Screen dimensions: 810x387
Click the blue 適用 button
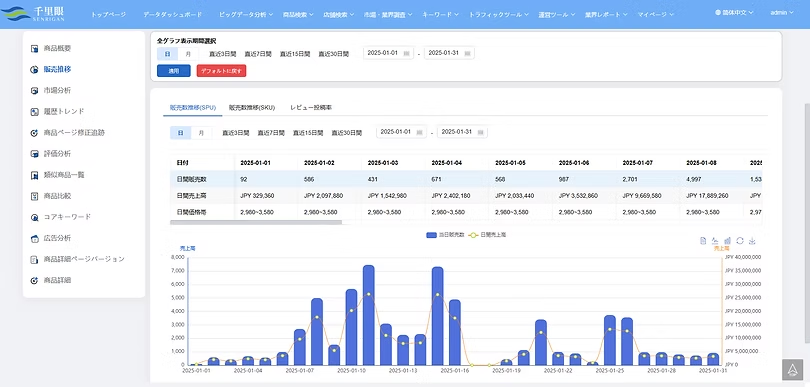point(174,71)
